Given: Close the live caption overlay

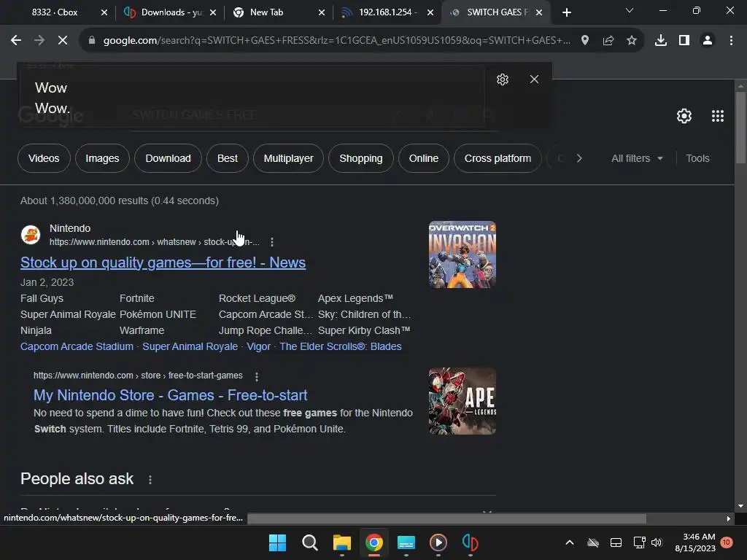Looking at the screenshot, I should [534, 79].
